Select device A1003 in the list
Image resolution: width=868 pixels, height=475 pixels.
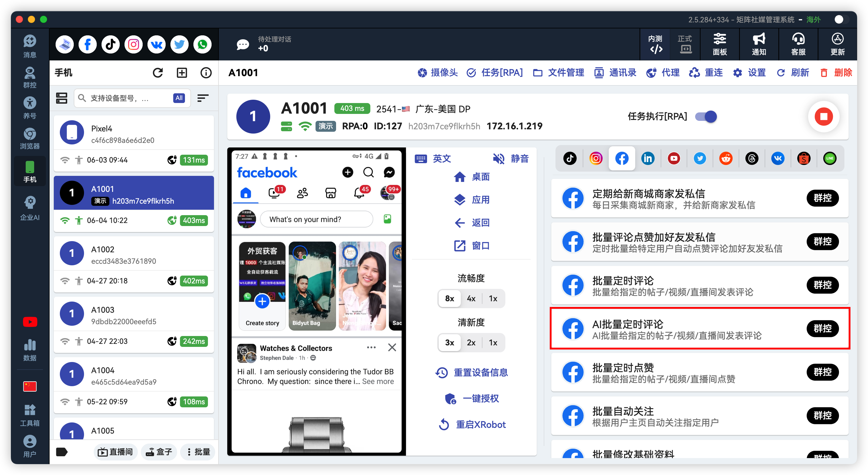[x=134, y=325]
